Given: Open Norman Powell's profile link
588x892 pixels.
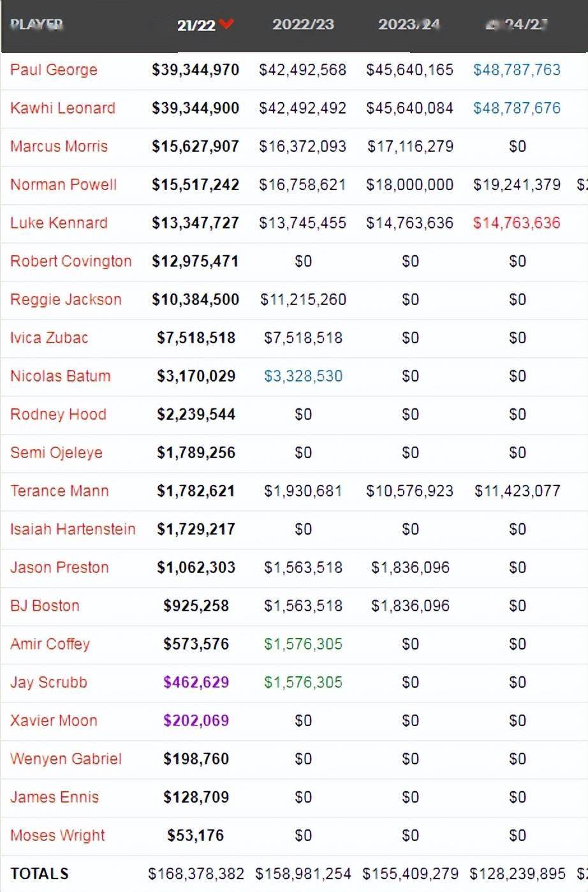Looking at the screenshot, I should pyautogui.click(x=63, y=184).
